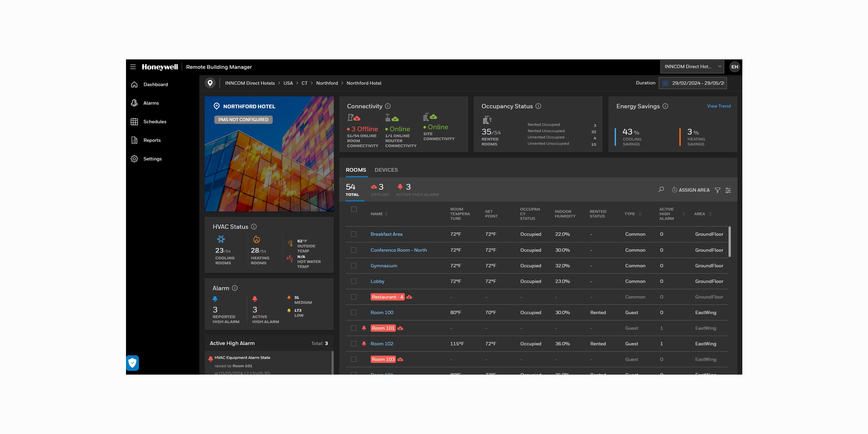Click the Alarm panel info icon

(235, 288)
